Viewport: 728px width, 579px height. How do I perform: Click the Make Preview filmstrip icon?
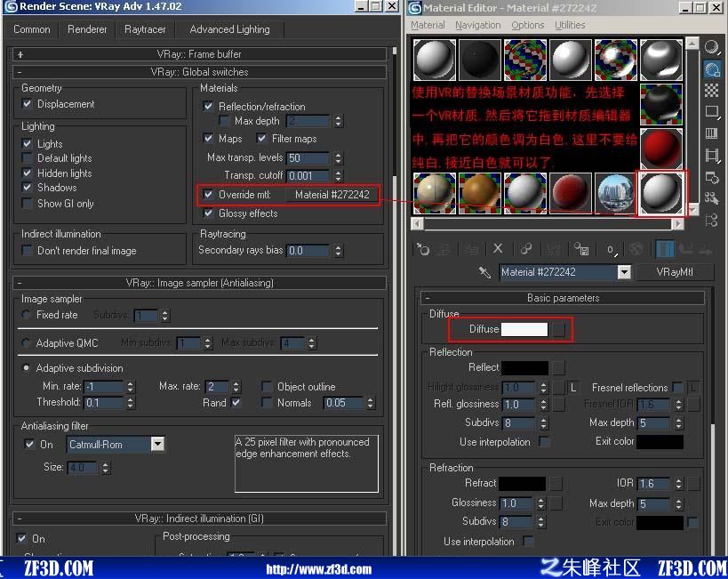[711, 156]
